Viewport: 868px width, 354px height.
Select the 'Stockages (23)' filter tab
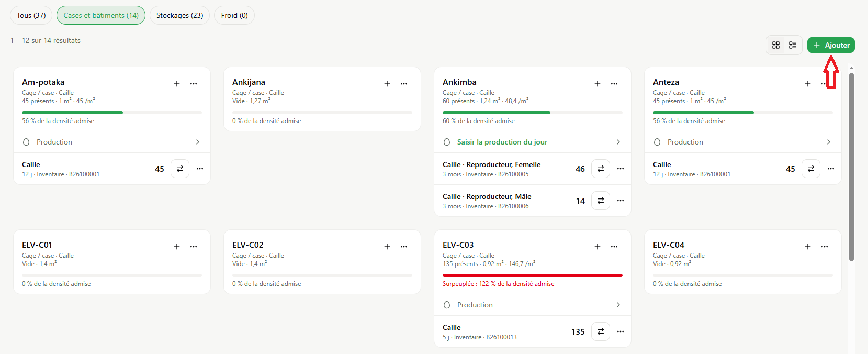click(180, 15)
